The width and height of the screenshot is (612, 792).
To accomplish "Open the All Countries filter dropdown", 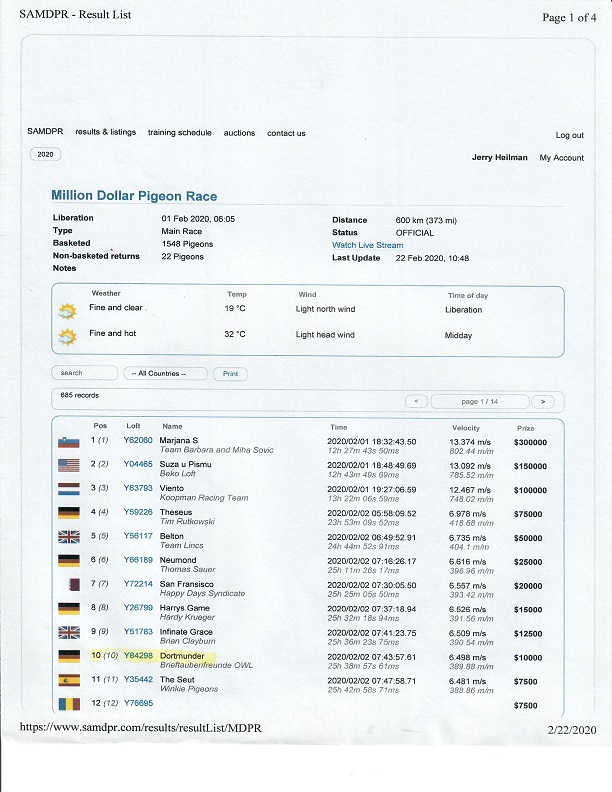I will 164,373.
